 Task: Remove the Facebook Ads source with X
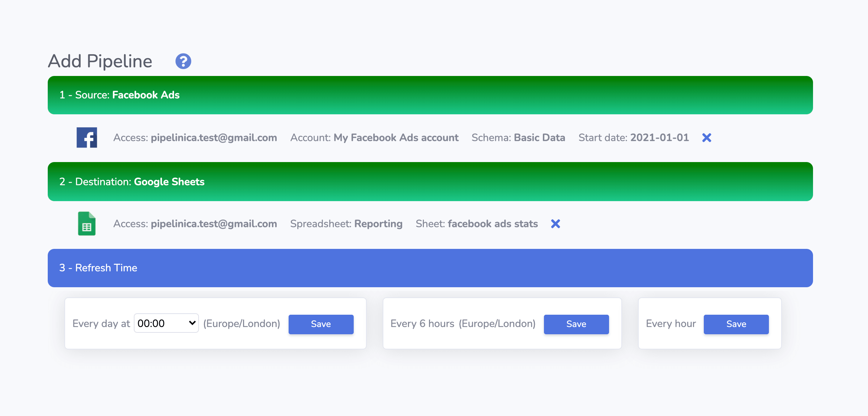coord(706,137)
